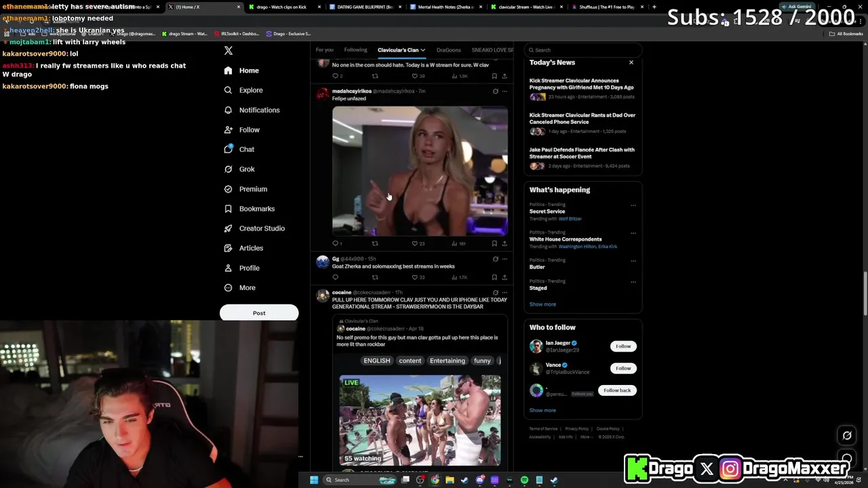Open Articles in the X sidebar

coord(243,248)
